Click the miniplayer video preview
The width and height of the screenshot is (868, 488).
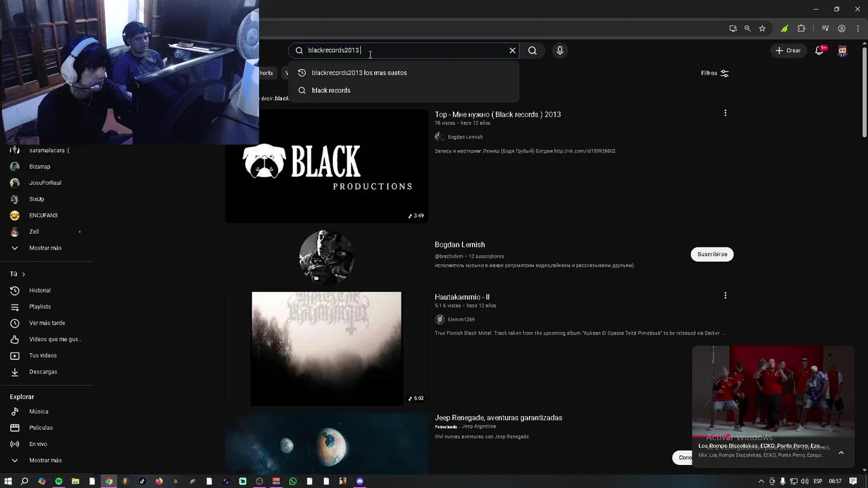coord(773,392)
